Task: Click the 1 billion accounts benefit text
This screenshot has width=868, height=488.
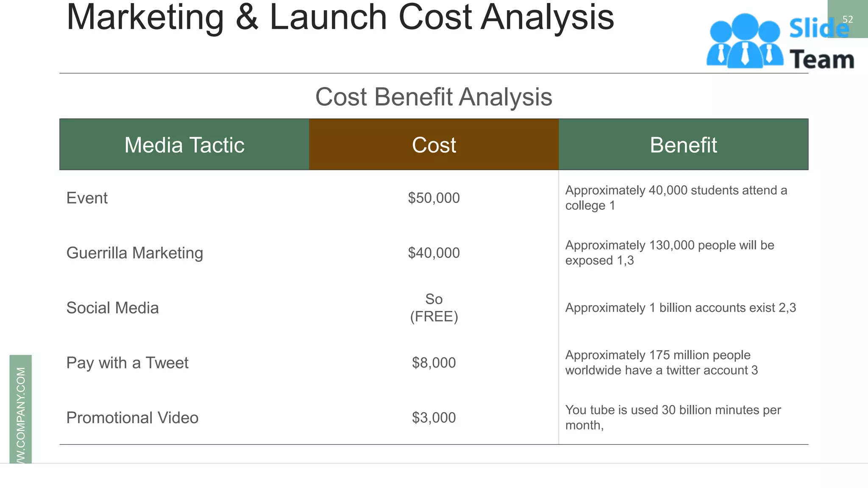Action: point(681,308)
